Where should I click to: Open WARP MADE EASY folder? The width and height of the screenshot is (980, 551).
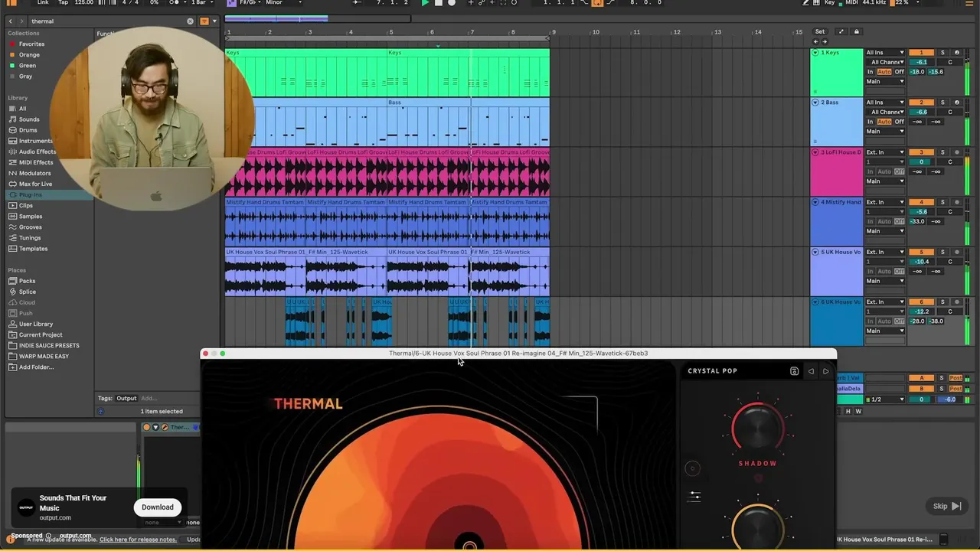44,356
